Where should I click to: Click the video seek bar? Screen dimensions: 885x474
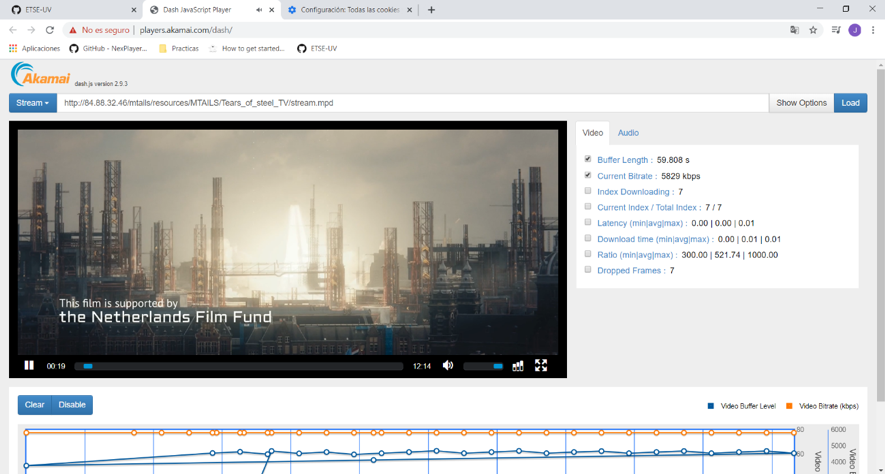239,366
